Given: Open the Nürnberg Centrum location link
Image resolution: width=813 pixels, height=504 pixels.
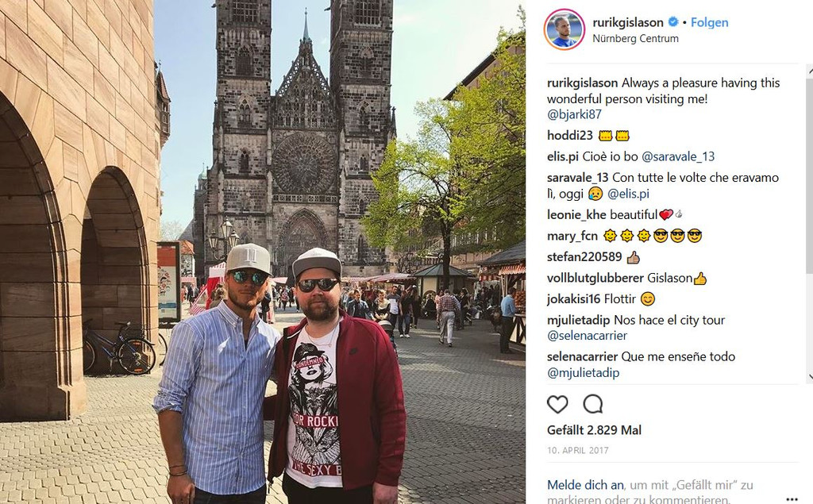Looking at the screenshot, I should [635, 38].
